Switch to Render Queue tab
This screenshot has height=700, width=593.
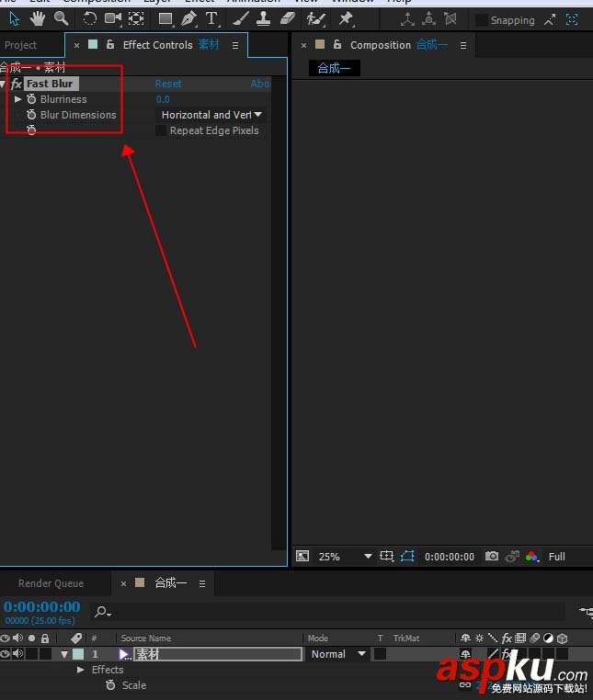point(51,583)
